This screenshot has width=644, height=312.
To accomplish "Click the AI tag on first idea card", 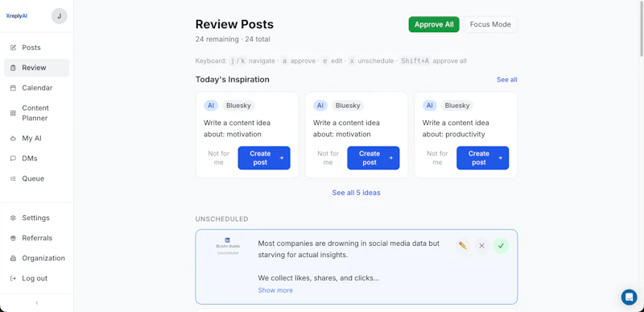I will pyautogui.click(x=211, y=106).
